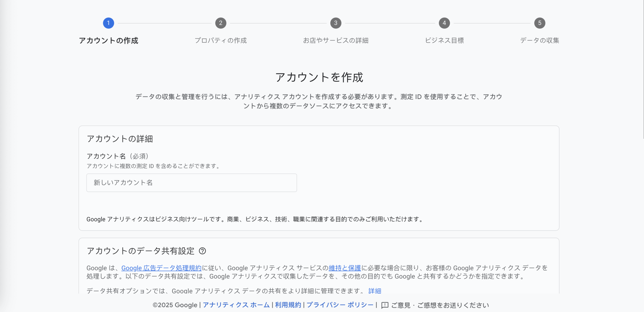Click step 2 circle for プロパティの作成

(221, 23)
